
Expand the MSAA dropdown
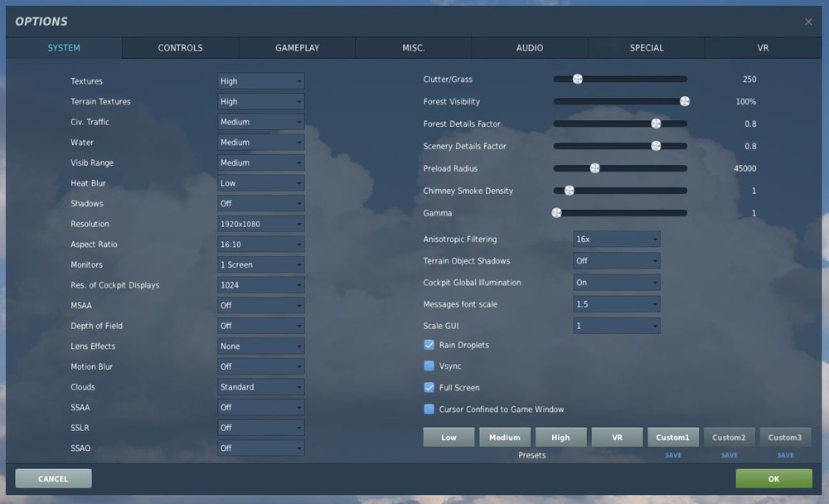point(260,305)
